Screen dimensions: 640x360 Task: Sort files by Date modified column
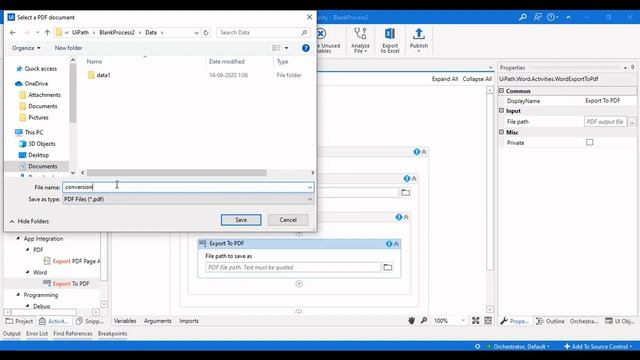point(227,62)
